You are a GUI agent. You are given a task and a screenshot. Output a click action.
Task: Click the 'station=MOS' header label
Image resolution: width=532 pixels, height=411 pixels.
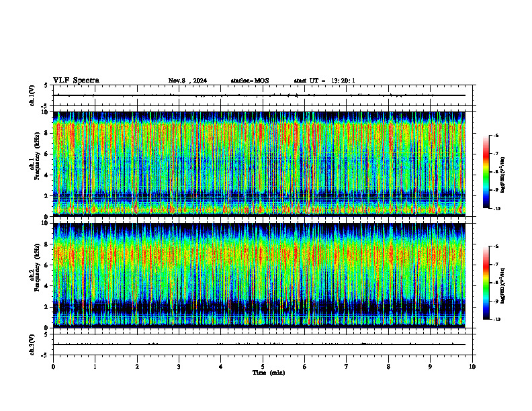250,81
